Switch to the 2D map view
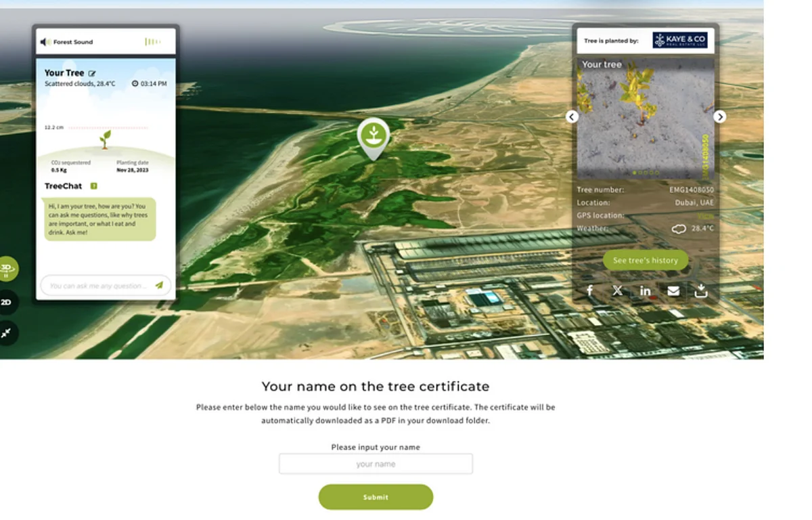This screenshot has height=520, width=812. (x=7, y=302)
